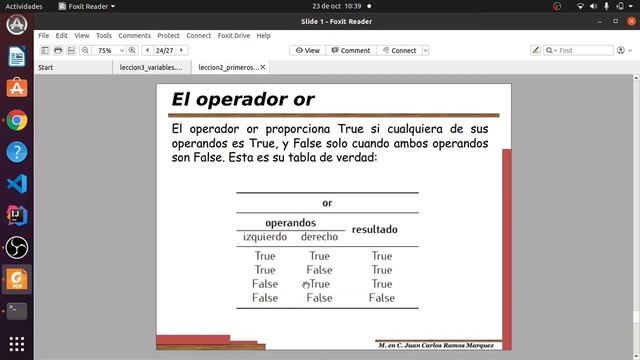
Task: Click 'operandos' table header
Action: 291,223
